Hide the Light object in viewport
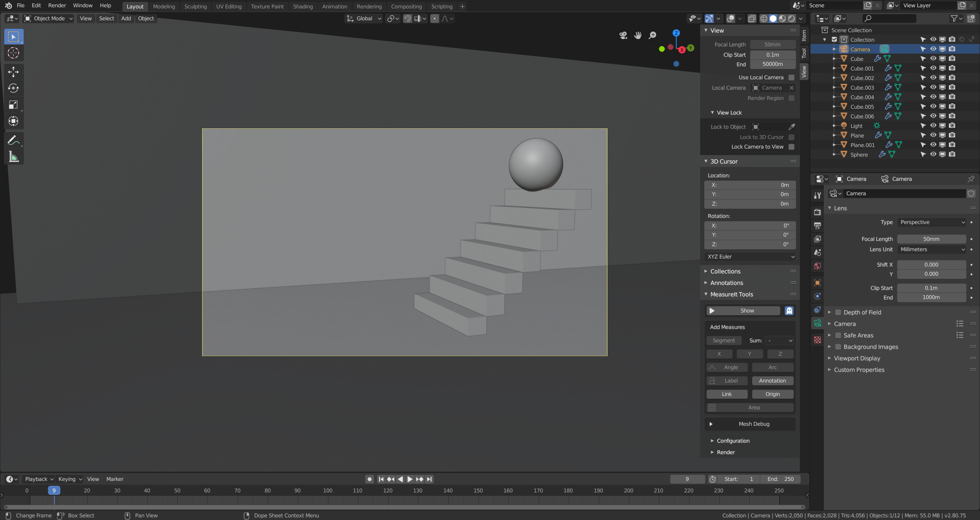Viewport: 980px width, 520px height. pos(933,126)
